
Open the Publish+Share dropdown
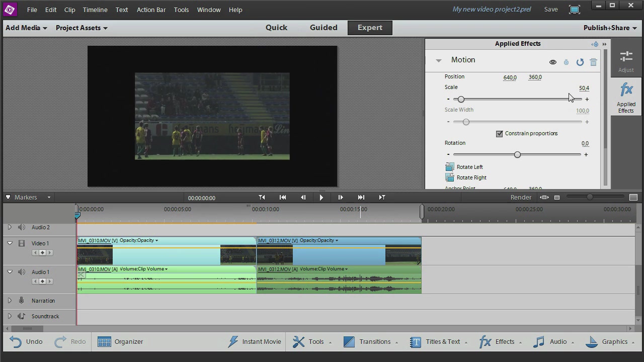(610, 28)
